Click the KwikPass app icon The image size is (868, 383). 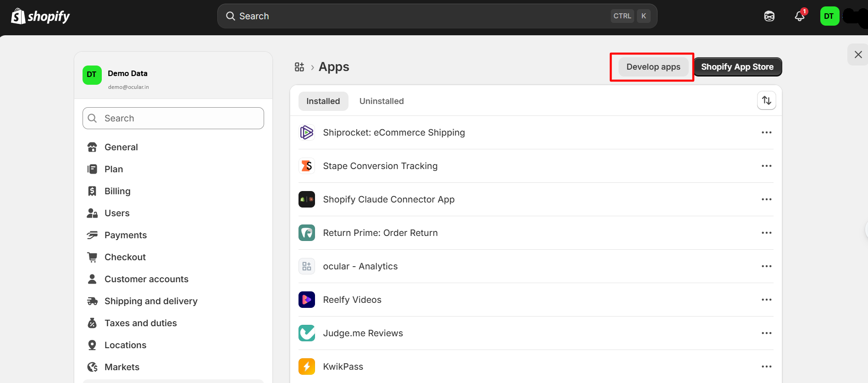pyautogui.click(x=307, y=367)
